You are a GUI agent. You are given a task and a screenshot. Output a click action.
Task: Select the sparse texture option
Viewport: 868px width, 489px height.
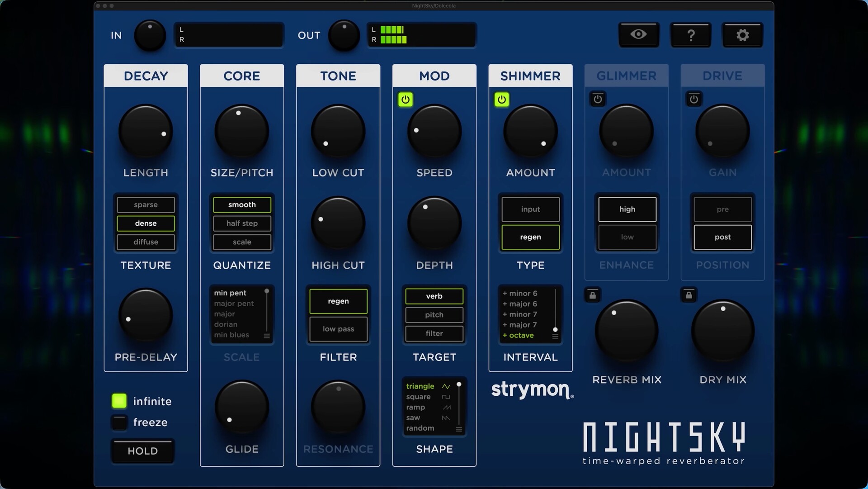146,205
